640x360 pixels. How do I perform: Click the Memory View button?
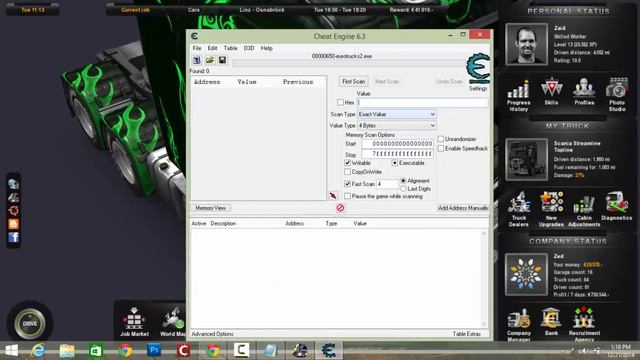(210, 208)
